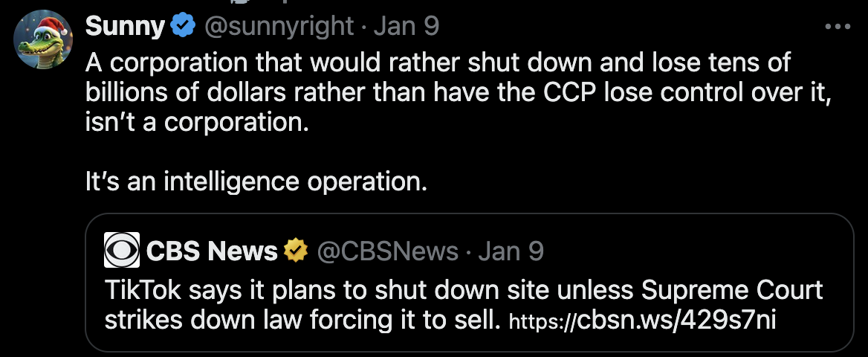The width and height of the screenshot is (868, 357).
Task: Click the Jan 9 timestamp after @sunnyright
Action: (x=406, y=28)
